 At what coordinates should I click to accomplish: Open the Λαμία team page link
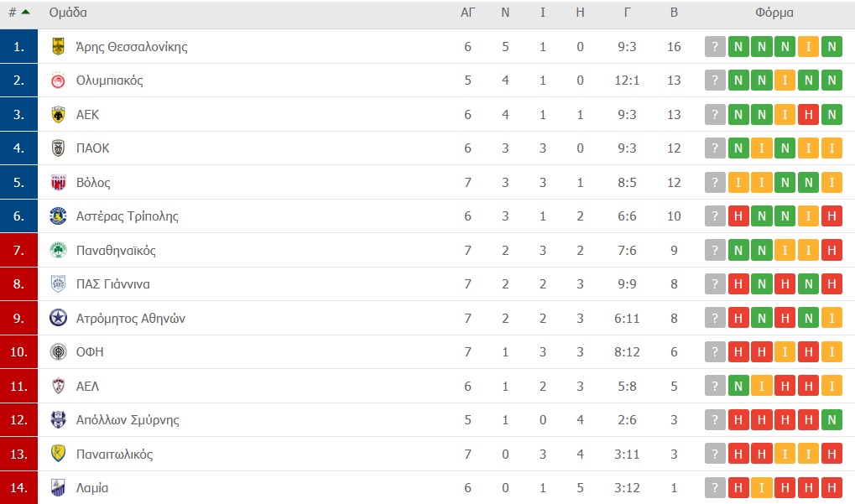[92, 488]
